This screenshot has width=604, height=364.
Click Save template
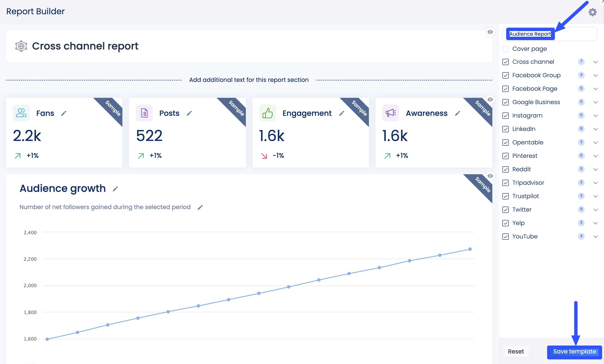click(x=574, y=351)
